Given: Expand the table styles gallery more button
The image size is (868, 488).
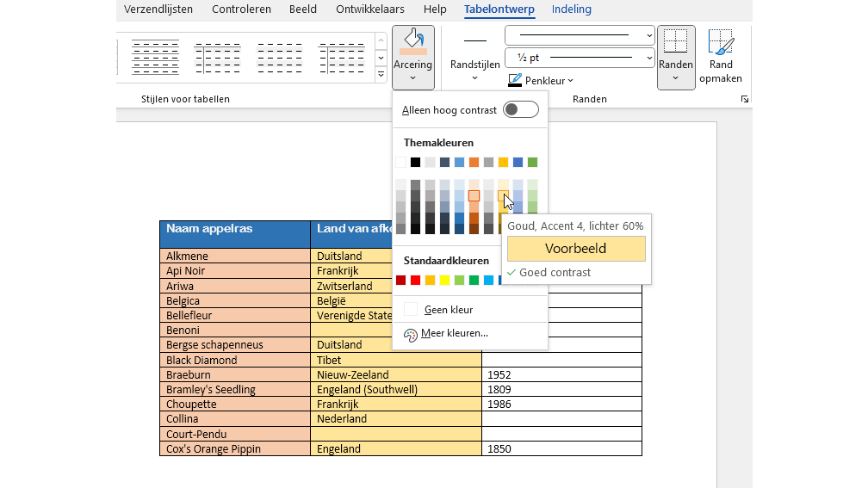Looking at the screenshot, I should 381,75.
